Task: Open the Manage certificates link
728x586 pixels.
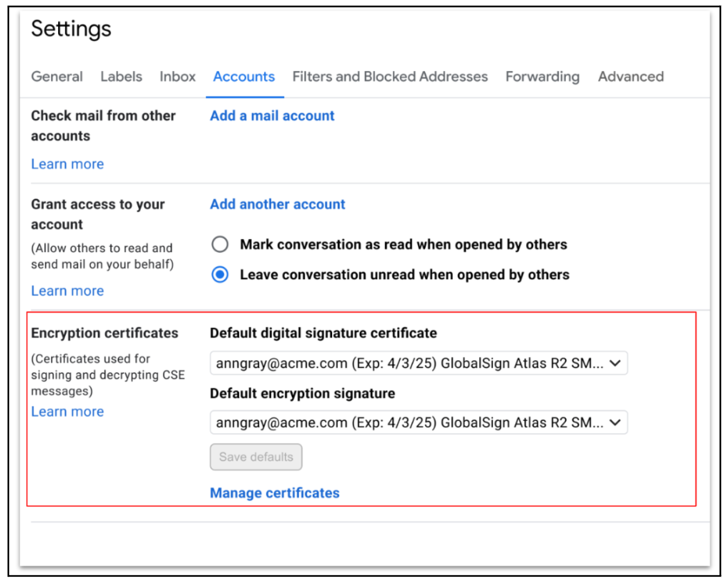Action: coord(274,493)
